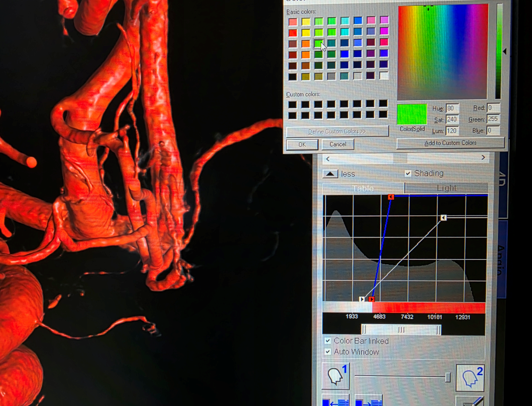Click the left scroll arrow above less
The image size is (532, 406).
(x=328, y=159)
